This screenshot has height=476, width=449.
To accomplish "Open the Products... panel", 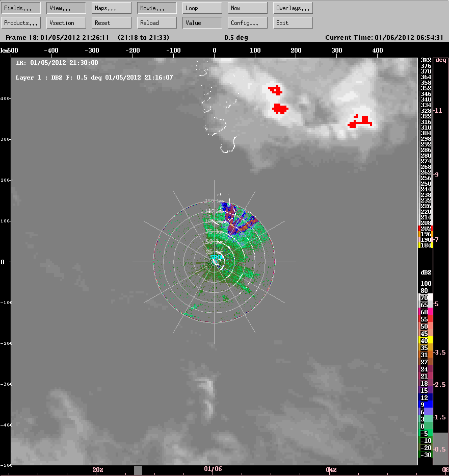I will tap(21, 23).
